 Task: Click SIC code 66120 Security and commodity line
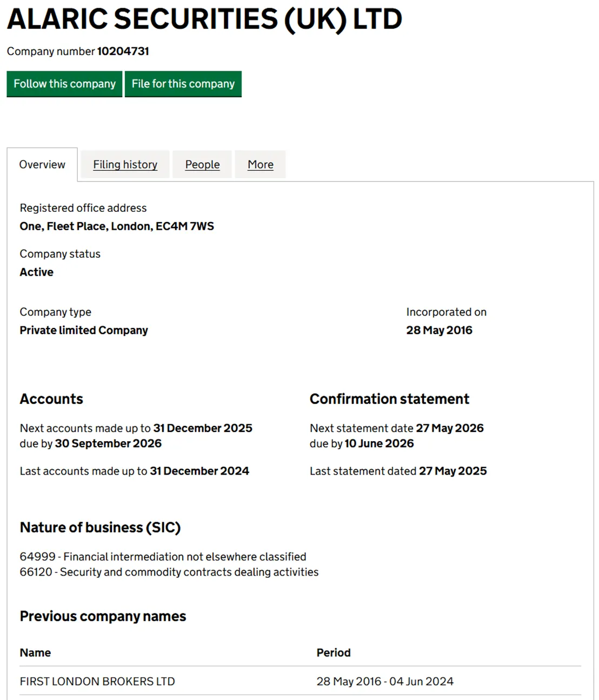click(x=169, y=572)
